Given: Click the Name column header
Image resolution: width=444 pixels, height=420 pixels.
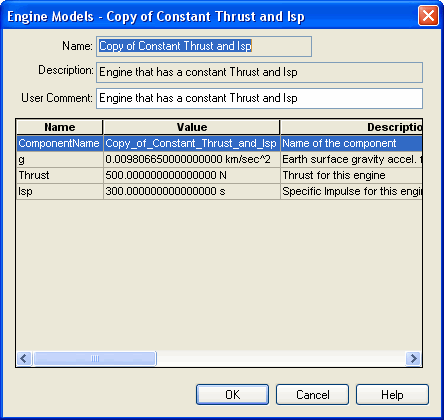Looking at the screenshot, I should tap(60, 127).
